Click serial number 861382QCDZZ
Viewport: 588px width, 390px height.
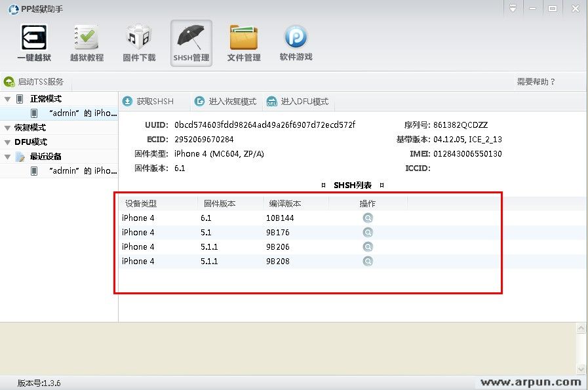click(x=460, y=125)
